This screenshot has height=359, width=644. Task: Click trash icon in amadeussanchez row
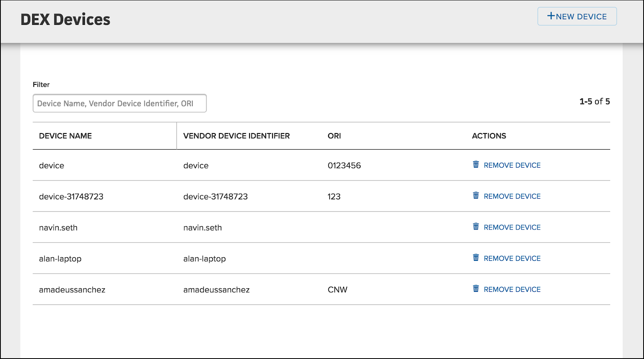coord(476,289)
